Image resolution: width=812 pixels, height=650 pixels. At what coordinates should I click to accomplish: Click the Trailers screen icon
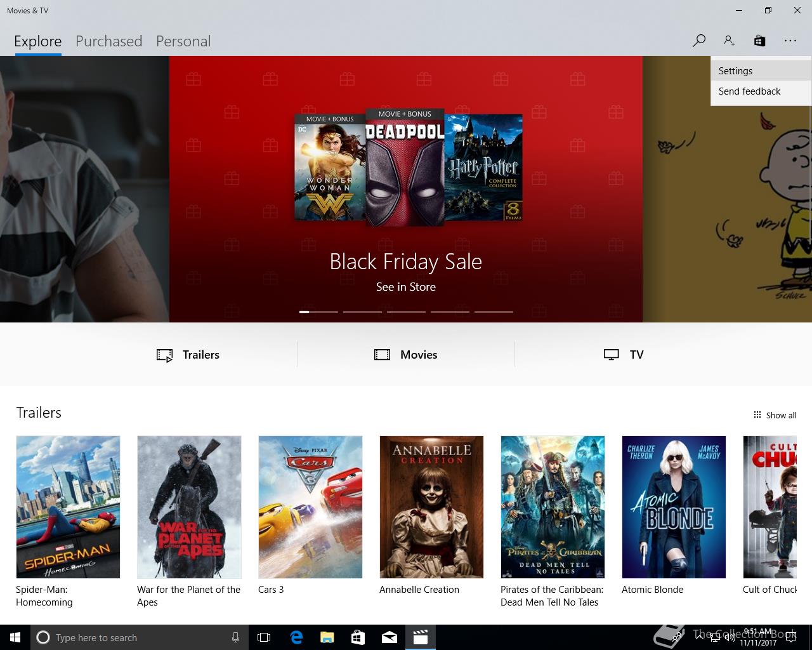pos(164,355)
